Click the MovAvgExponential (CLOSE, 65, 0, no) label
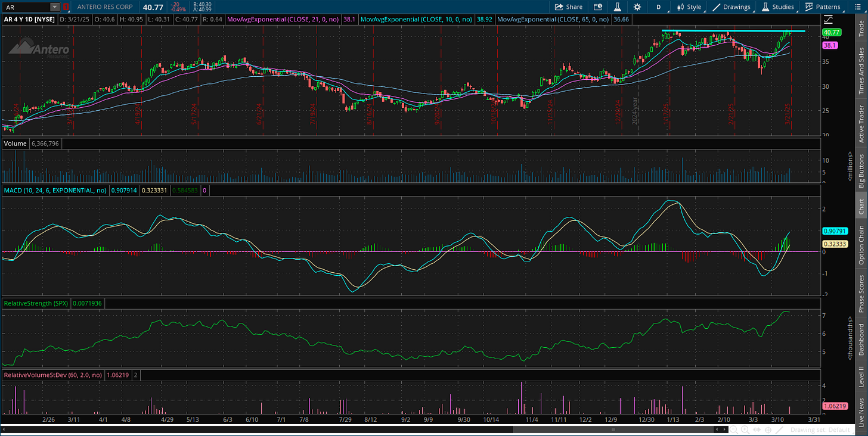Image resolution: width=868 pixels, height=436 pixels. pos(554,19)
